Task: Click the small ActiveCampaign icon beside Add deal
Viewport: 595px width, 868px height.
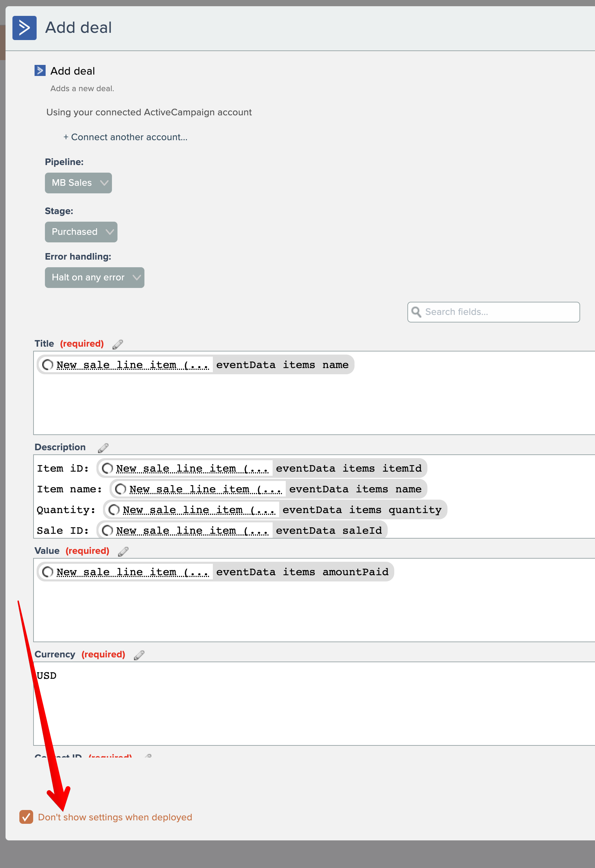Action: click(40, 70)
